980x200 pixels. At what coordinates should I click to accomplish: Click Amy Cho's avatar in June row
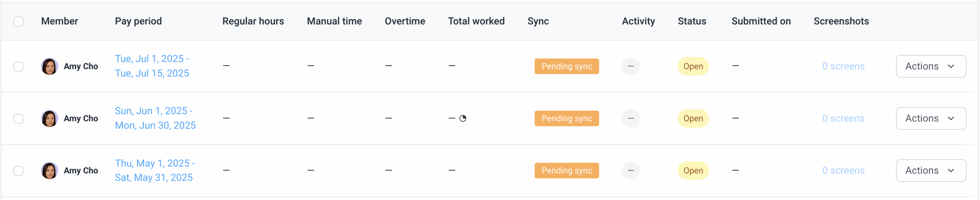[x=49, y=118]
